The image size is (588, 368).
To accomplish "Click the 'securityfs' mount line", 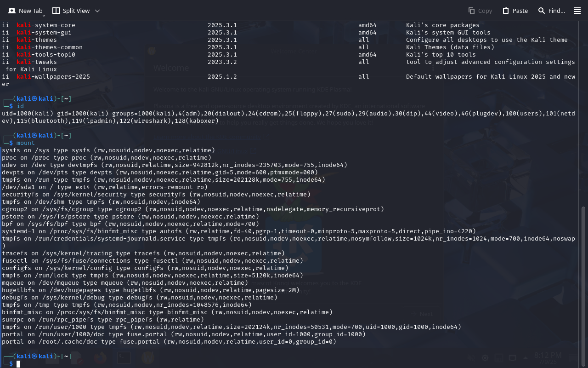I will [x=156, y=195].
